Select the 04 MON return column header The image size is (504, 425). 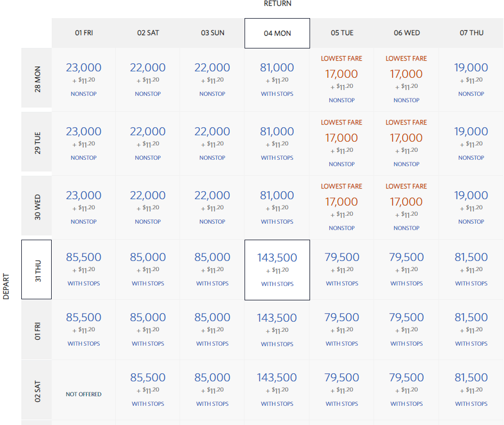277,33
